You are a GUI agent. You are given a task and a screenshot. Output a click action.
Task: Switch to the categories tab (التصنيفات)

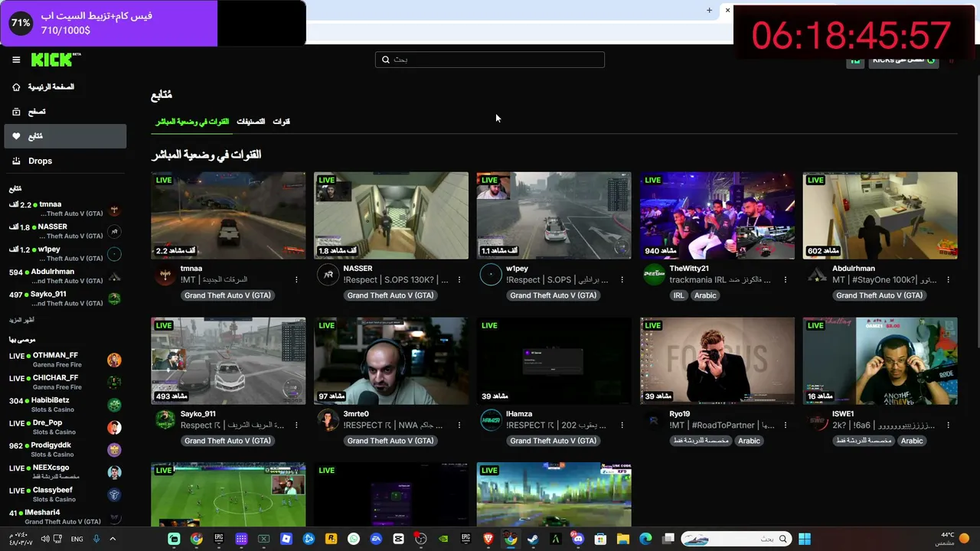(x=250, y=122)
